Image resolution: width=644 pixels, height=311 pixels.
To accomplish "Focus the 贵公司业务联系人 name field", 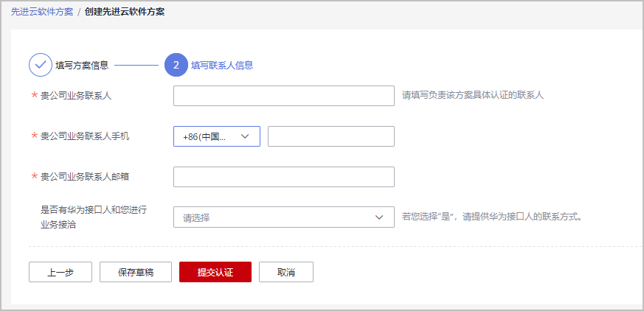I will (284, 96).
